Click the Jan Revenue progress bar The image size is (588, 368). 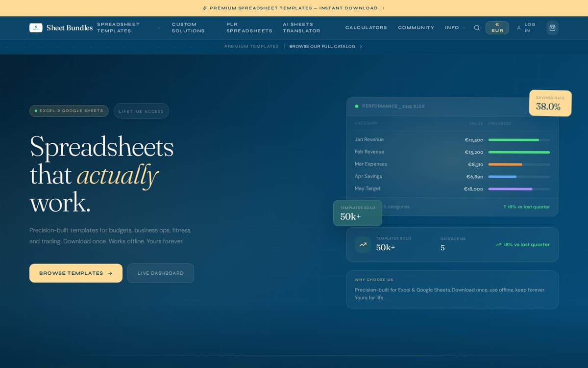pyautogui.click(x=519, y=140)
